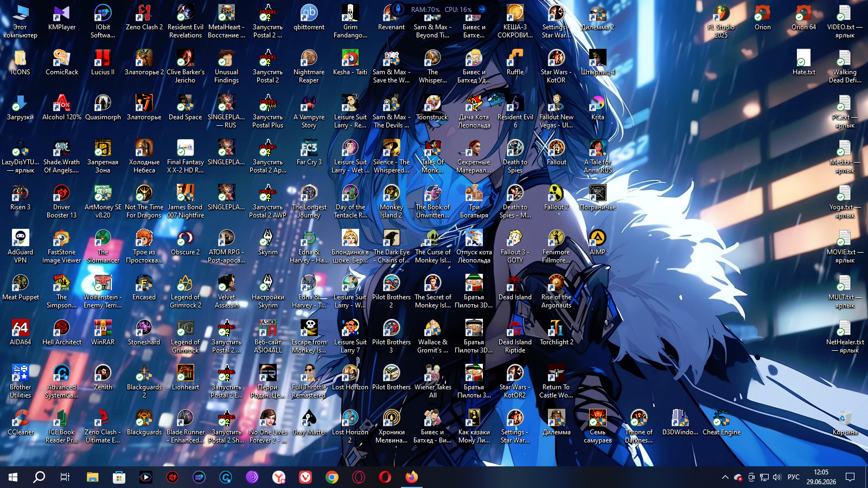Screen dimensions: 868x488
Task: Select the ICONS folder on the desktop
Action: coord(21,62)
